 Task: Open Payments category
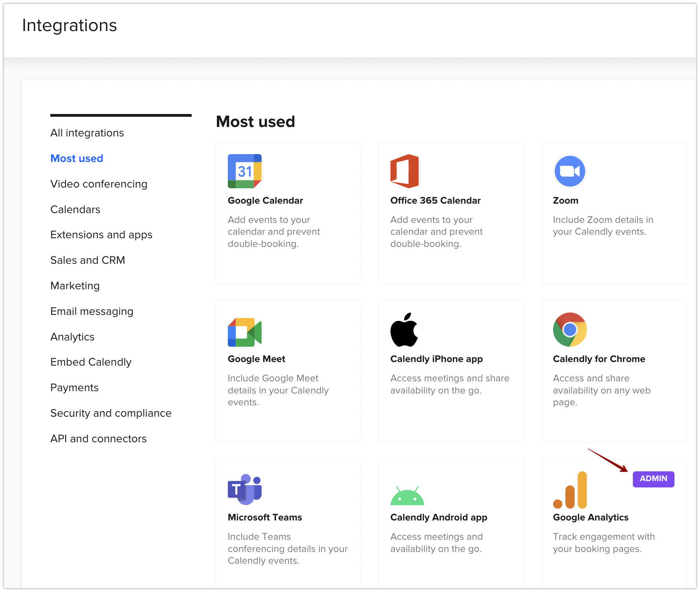(x=75, y=388)
